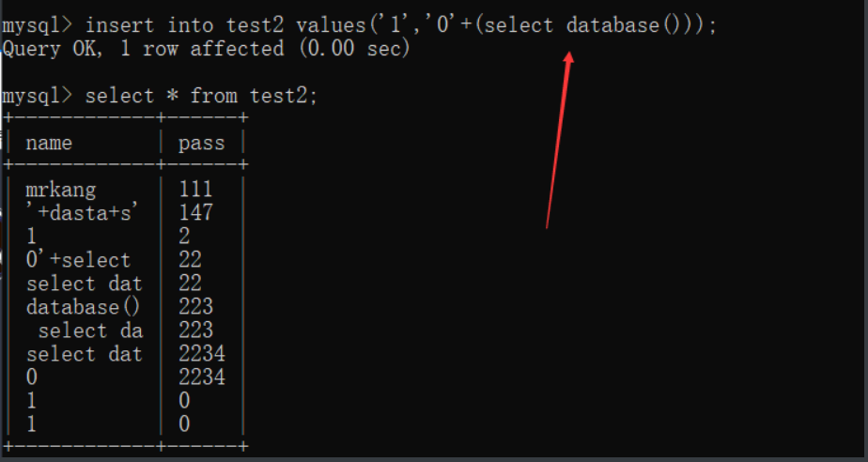Select pass value 147
This screenshot has width=868, height=462.
(x=195, y=213)
